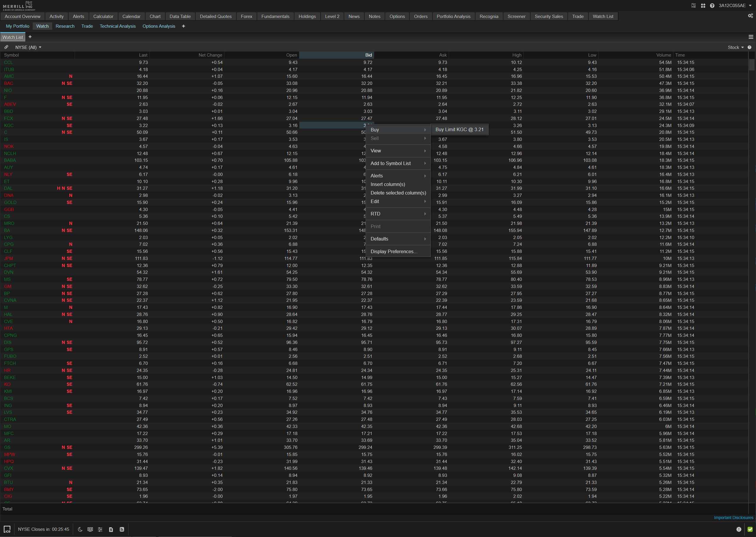The width and height of the screenshot is (756, 537).
Task: Click the RSS feed icon in status bar
Action: (122, 529)
